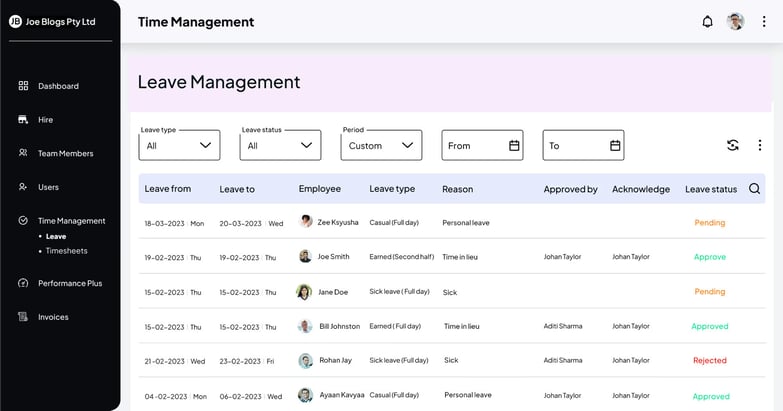
Task: Click Pending status for Zee Ksyusha
Action: [709, 223]
